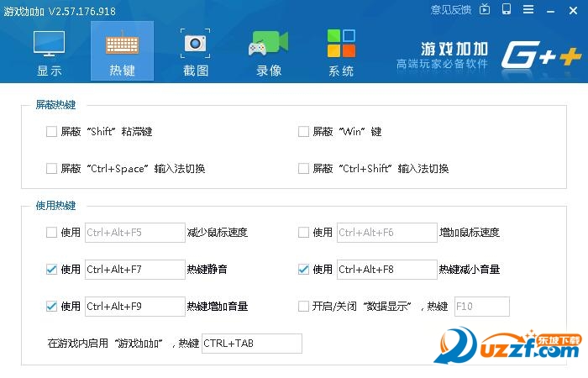Click the 热键静音 label

(x=207, y=270)
